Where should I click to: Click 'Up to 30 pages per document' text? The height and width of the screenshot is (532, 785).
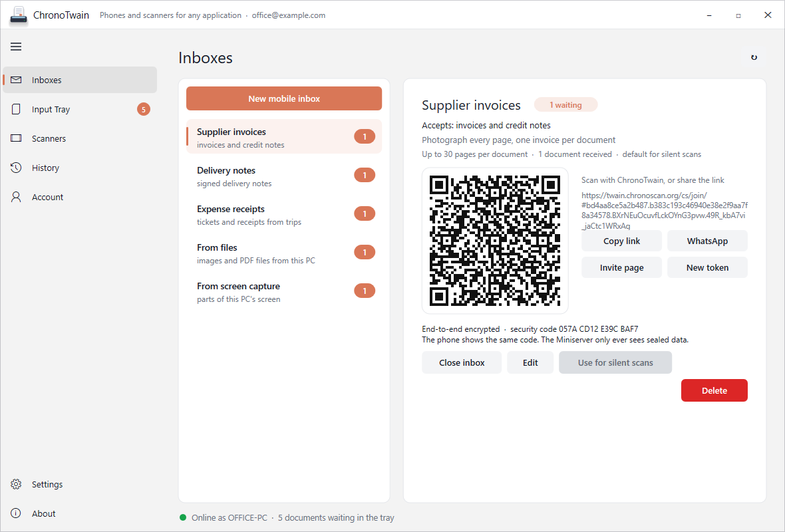[x=474, y=154]
